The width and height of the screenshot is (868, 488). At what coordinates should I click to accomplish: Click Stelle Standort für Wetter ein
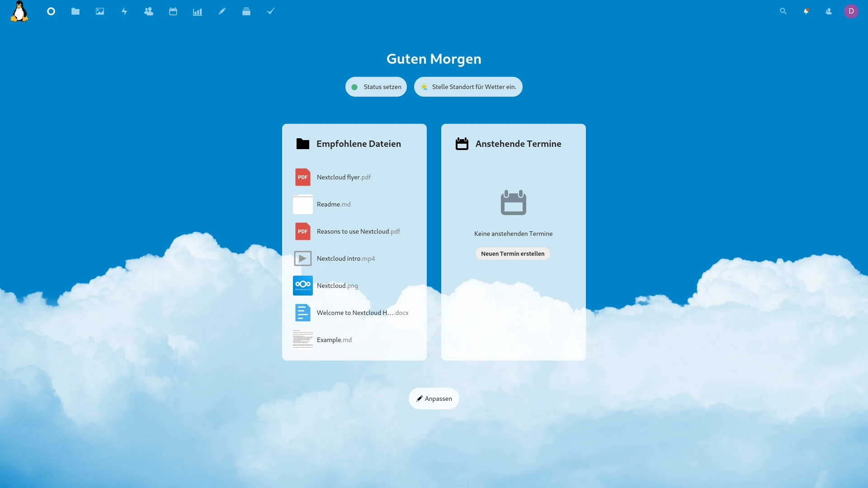click(468, 87)
